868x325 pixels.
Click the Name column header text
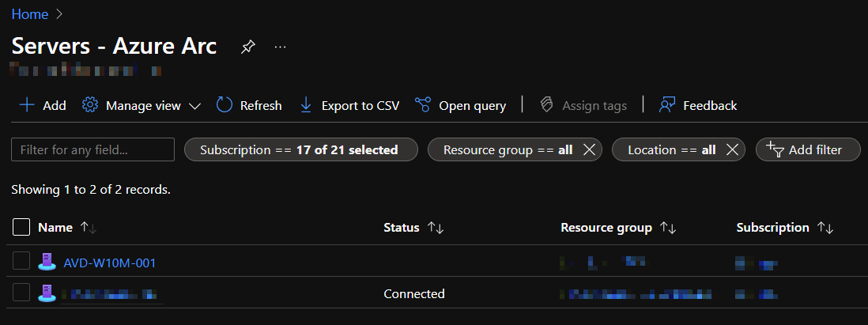(55, 228)
